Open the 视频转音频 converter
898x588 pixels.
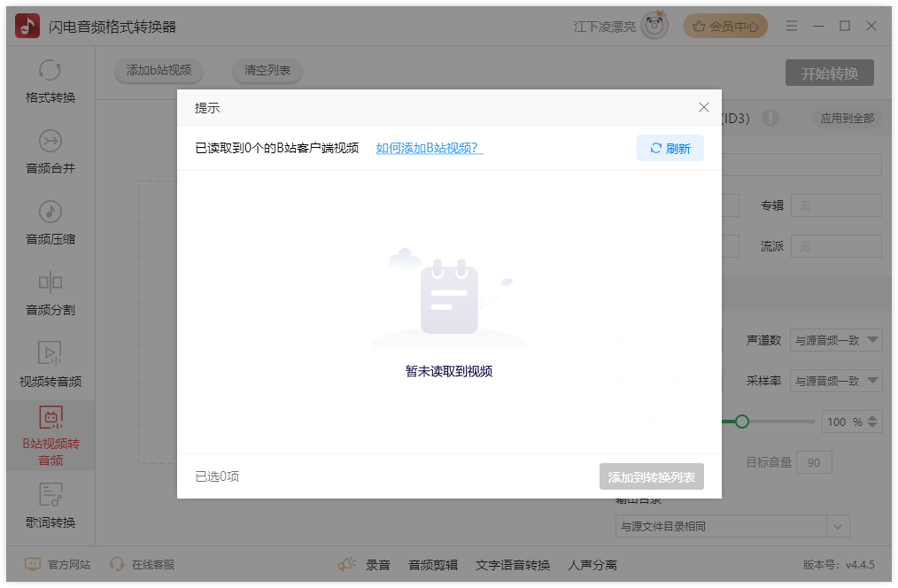[50, 364]
